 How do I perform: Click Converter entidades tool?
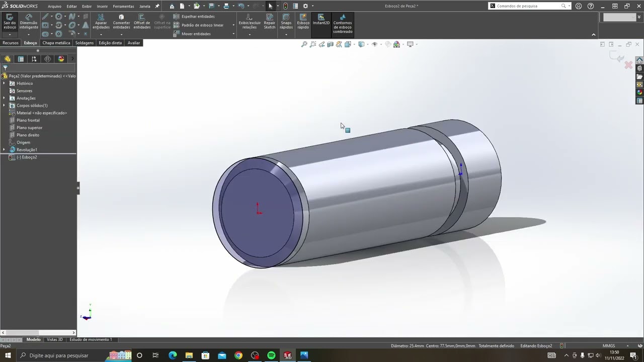121,22
